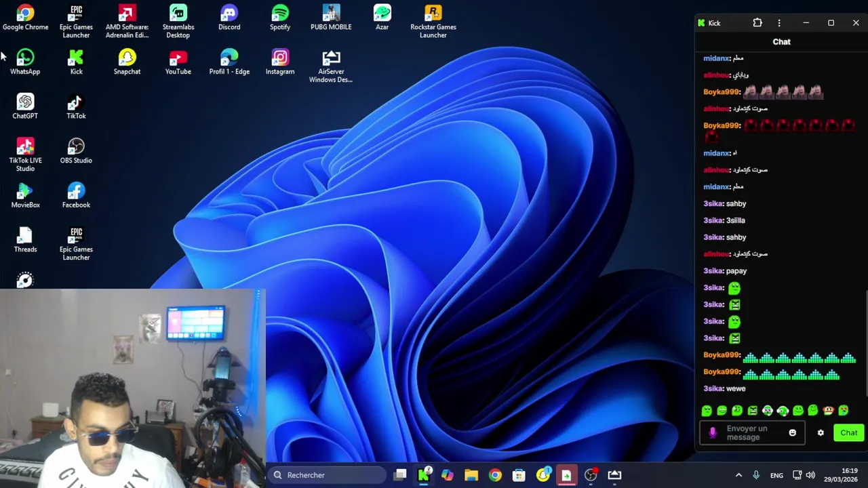Screen dimensions: 868x488
Task: Open Microsoft Store from the taskbar
Action: coord(519,475)
